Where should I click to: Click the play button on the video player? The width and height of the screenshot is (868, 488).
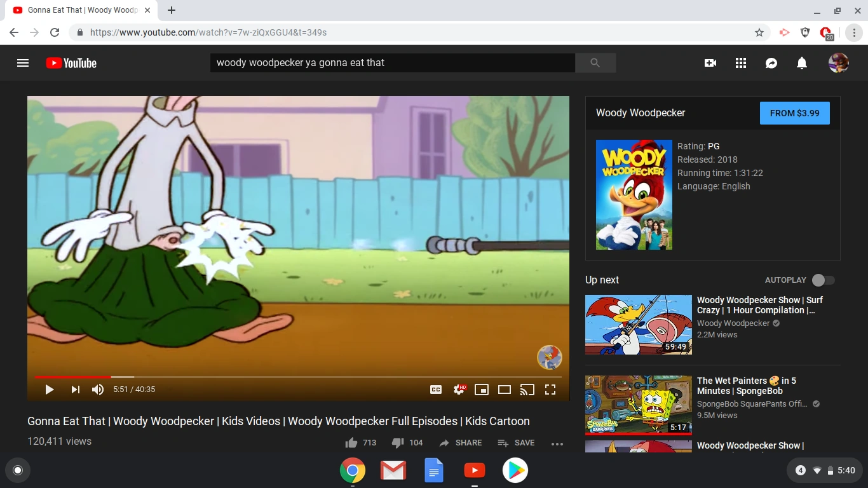49,389
